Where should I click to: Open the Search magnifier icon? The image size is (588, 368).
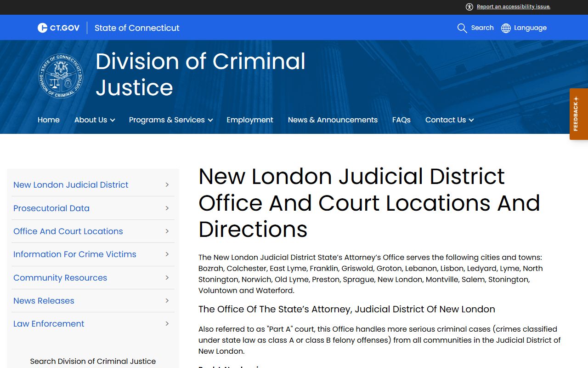(x=462, y=28)
